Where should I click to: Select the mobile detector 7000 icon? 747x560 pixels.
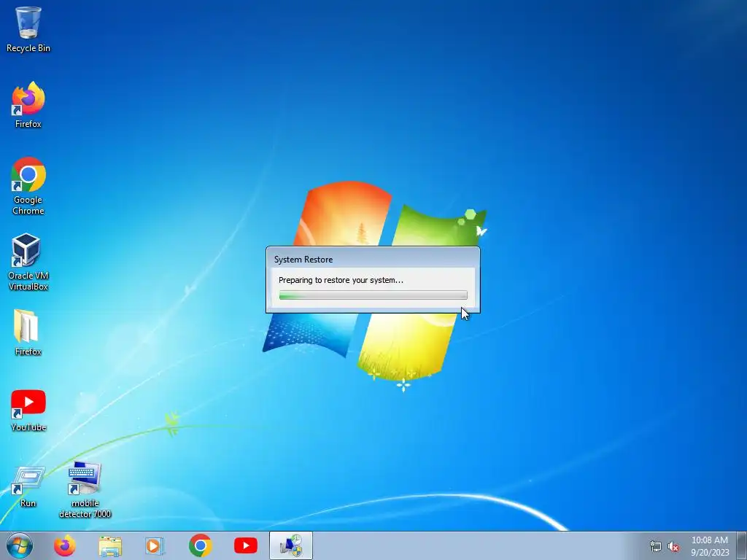coord(85,489)
